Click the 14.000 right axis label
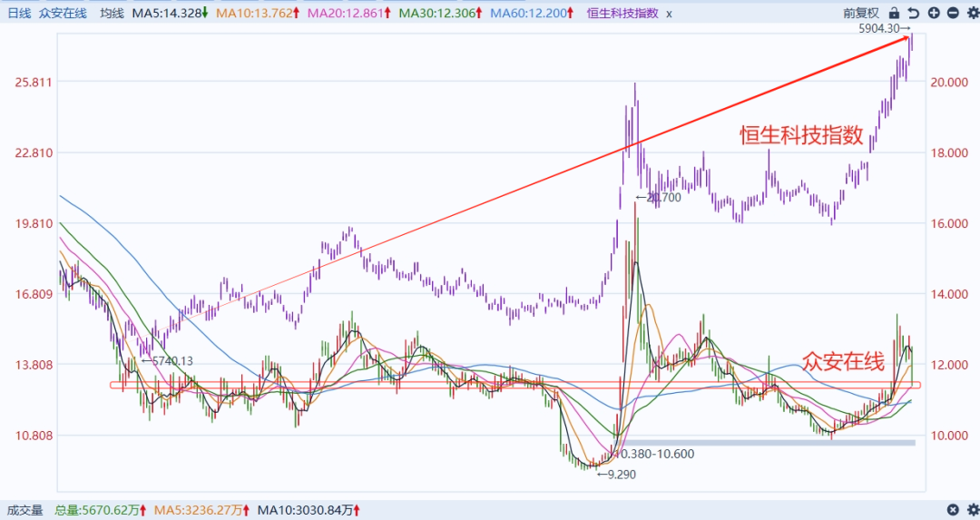Image resolution: width=980 pixels, height=520 pixels. click(949, 294)
